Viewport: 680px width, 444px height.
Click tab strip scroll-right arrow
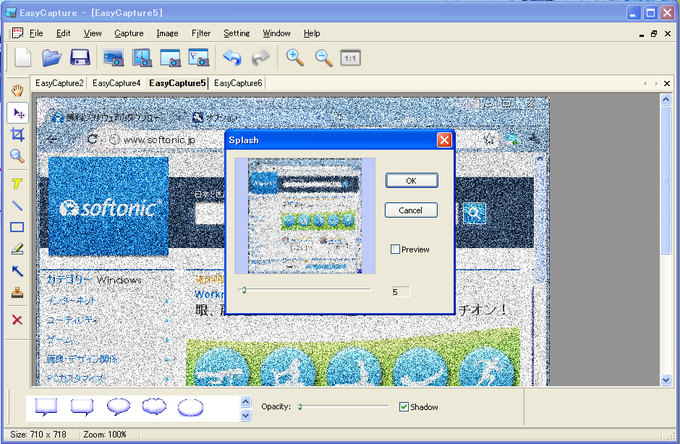(656, 83)
